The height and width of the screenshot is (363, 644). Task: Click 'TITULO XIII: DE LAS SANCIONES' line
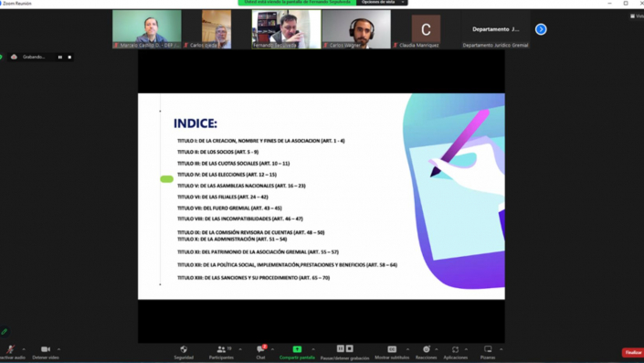pos(253,277)
